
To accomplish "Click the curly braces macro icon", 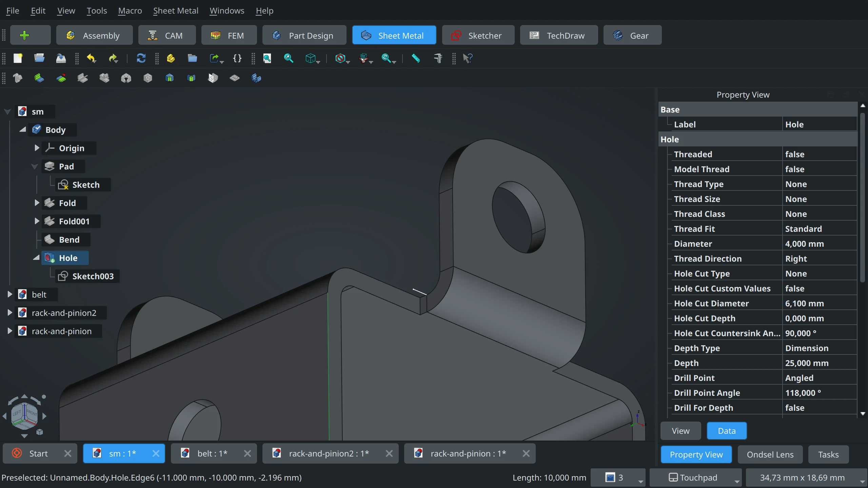I will (x=237, y=58).
